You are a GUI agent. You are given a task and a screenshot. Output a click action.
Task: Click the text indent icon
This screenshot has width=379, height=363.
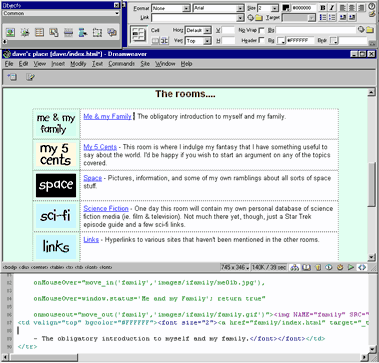pos(352,18)
